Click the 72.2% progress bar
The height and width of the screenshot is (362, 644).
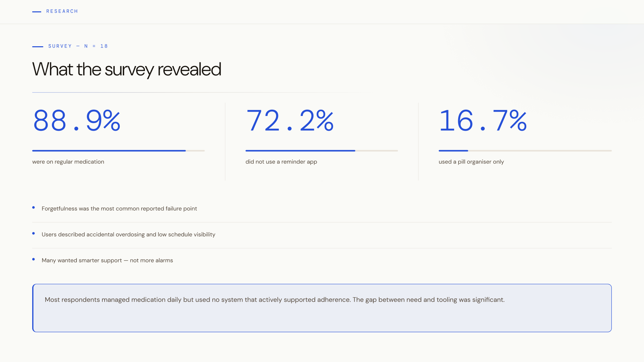coord(321,151)
